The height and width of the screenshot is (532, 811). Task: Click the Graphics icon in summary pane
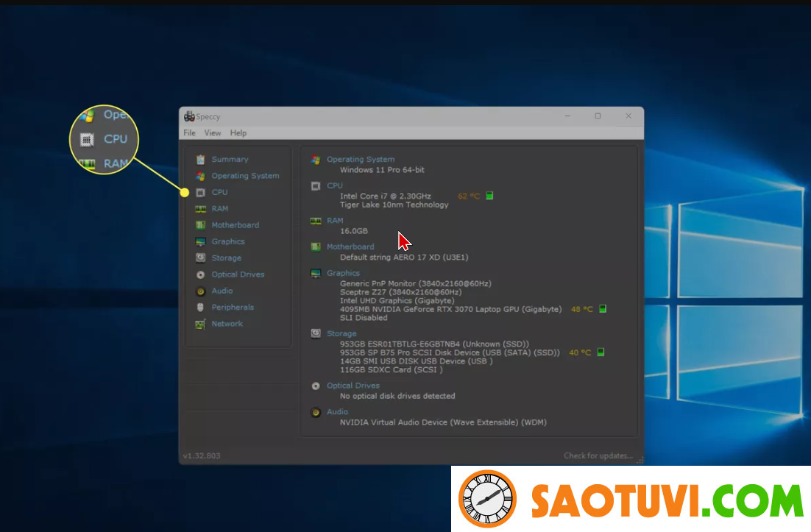[316, 273]
